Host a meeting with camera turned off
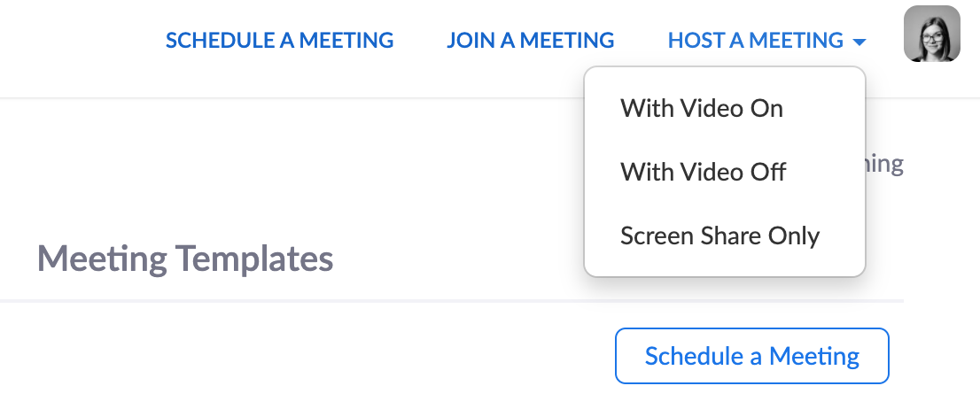This screenshot has height=409, width=980. 703,171
